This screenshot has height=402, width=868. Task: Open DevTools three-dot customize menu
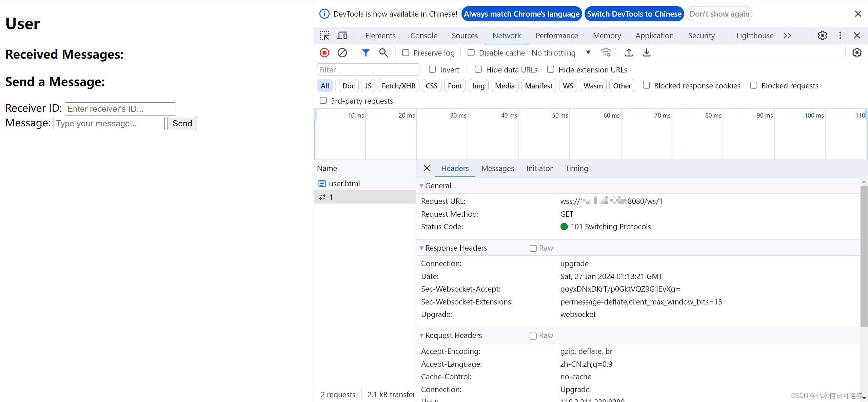click(x=840, y=36)
